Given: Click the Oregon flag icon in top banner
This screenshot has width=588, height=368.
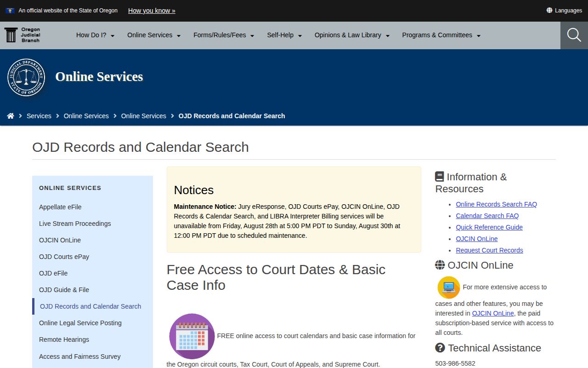Looking at the screenshot, I should pos(10,10).
